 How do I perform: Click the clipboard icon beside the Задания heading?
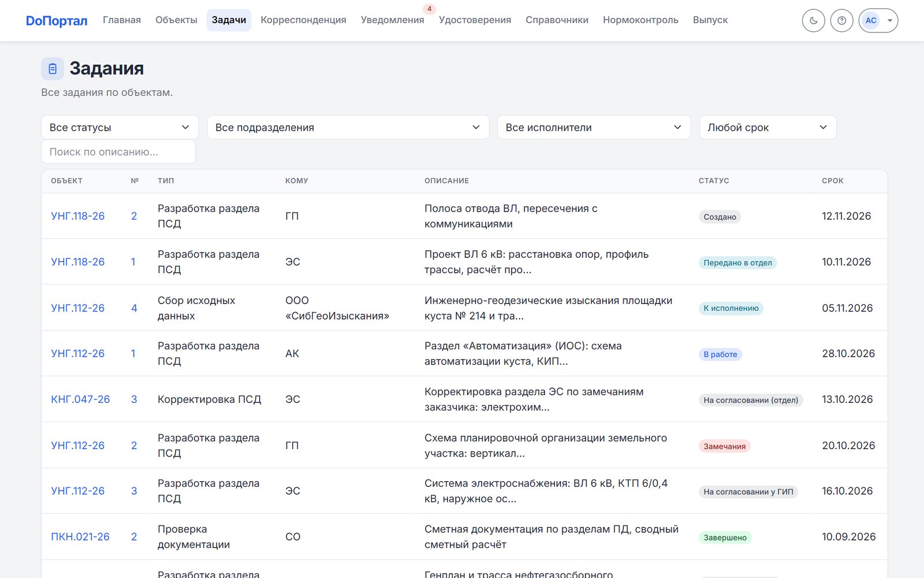pos(53,69)
